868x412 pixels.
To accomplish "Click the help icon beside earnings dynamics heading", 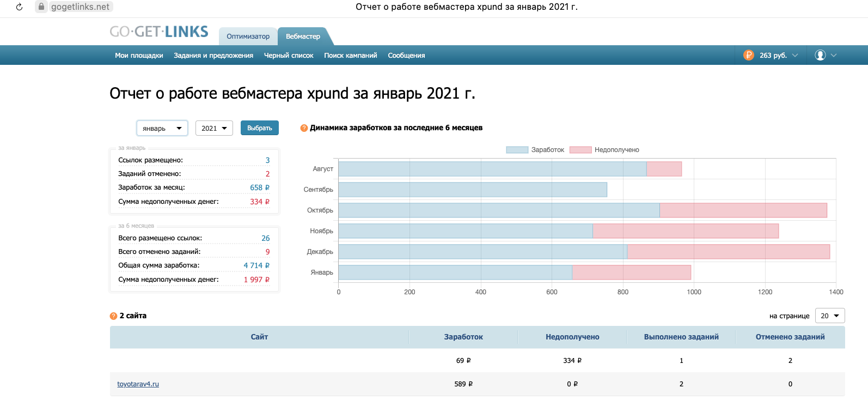I will (x=304, y=128).
